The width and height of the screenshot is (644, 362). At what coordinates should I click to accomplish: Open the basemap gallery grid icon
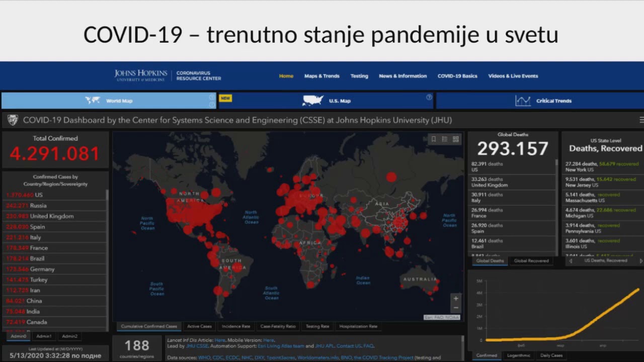tap(456, 139)
